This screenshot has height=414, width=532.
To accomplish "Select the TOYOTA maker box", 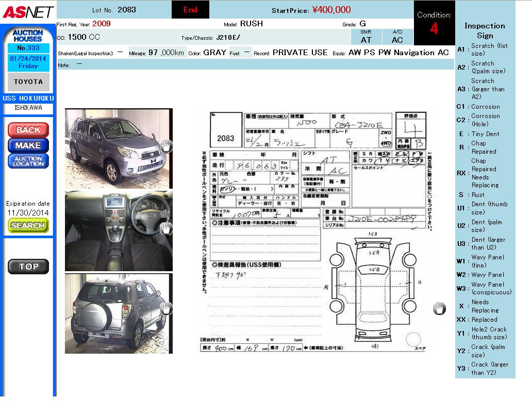I will (x=28, y=82).
